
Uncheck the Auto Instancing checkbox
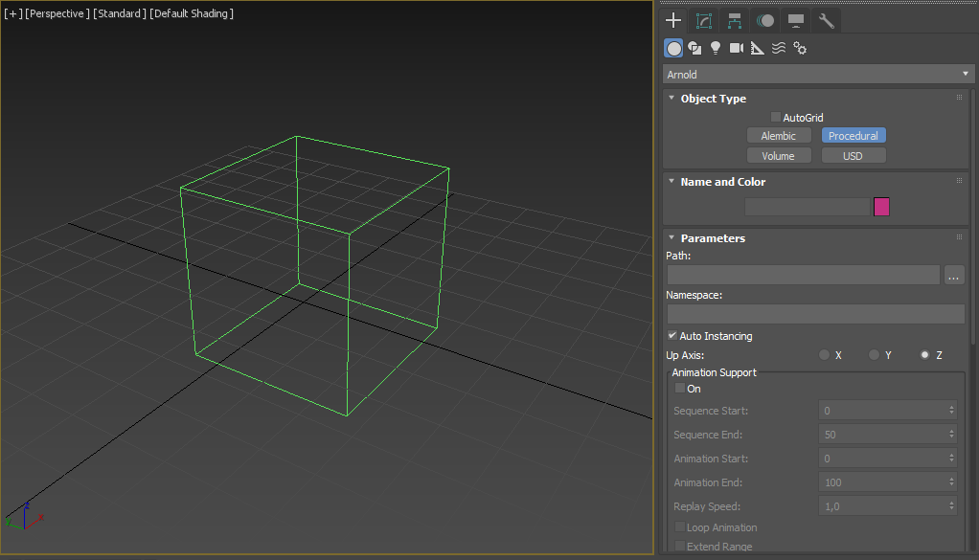click(672, 335)
